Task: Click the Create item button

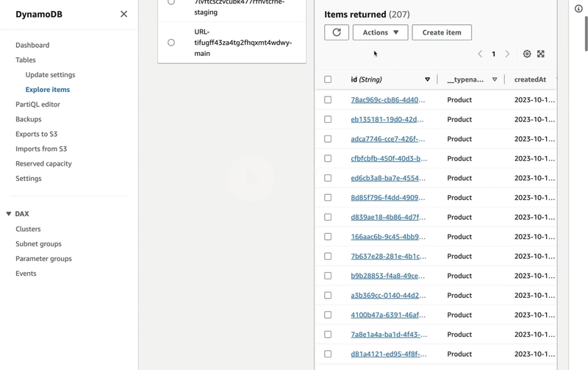Action: [x=442, y=32]
